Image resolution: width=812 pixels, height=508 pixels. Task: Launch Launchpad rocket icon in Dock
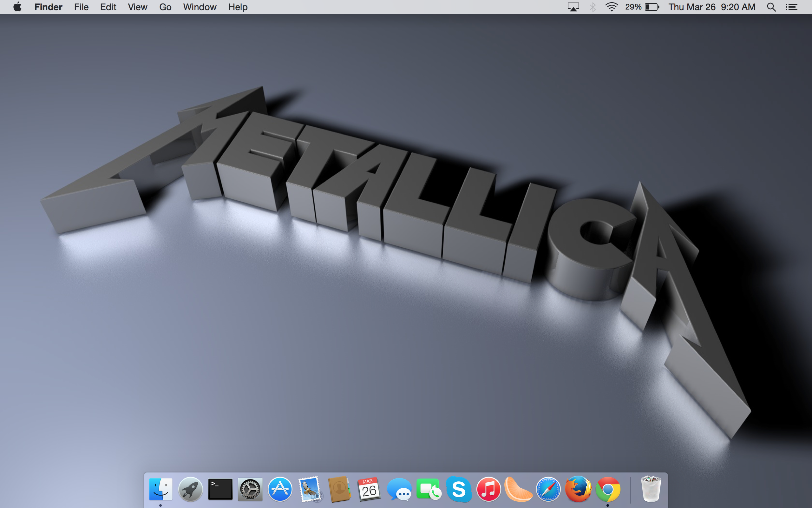click(190, 489)
